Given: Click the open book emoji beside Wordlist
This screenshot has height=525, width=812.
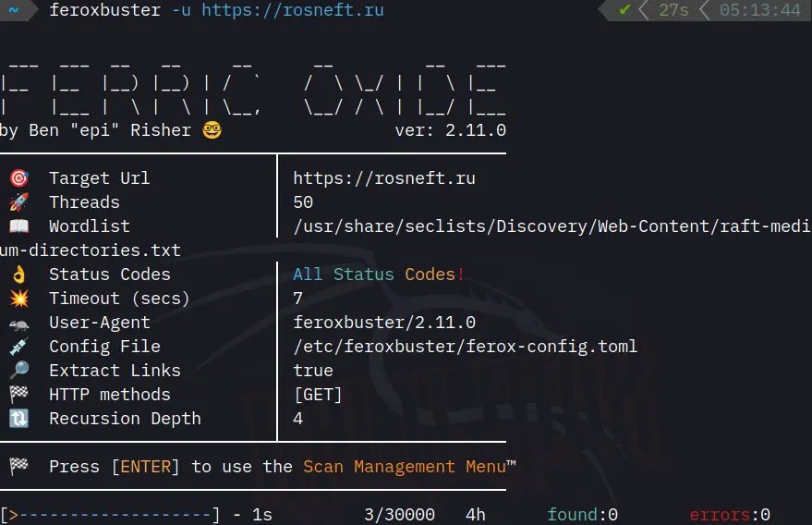Looking at the screenshot, I should click(x=19, y=226).
